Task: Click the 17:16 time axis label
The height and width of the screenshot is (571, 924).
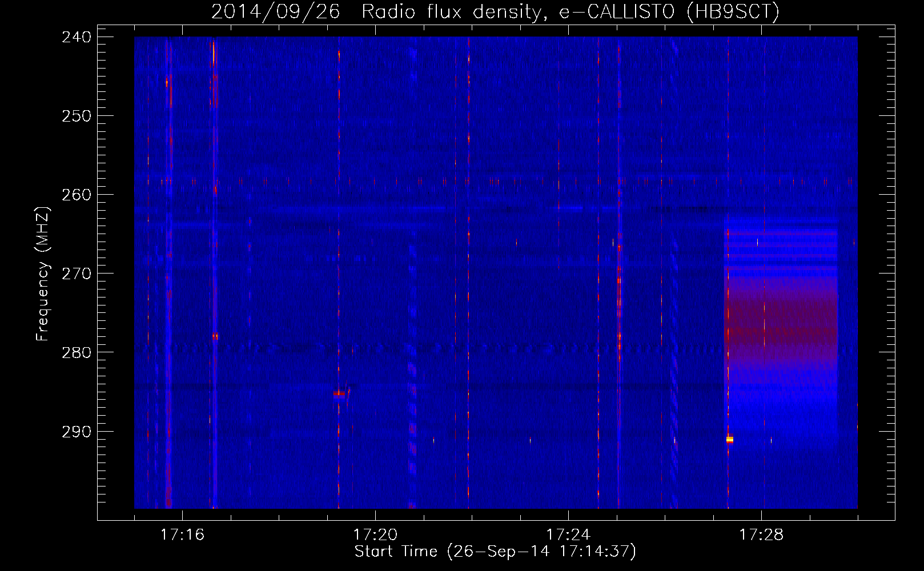Action: [182, 534]
